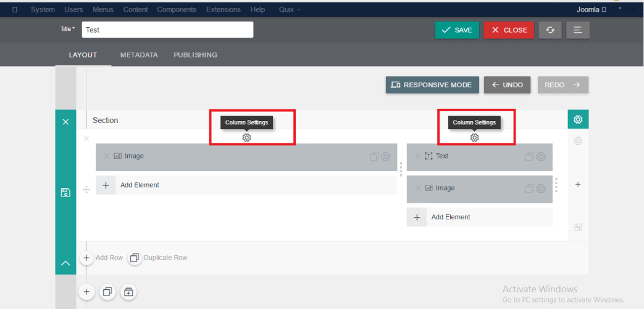This screenshot has width=644, height=309.
Task: Click the green Save button
Action: 456,30
